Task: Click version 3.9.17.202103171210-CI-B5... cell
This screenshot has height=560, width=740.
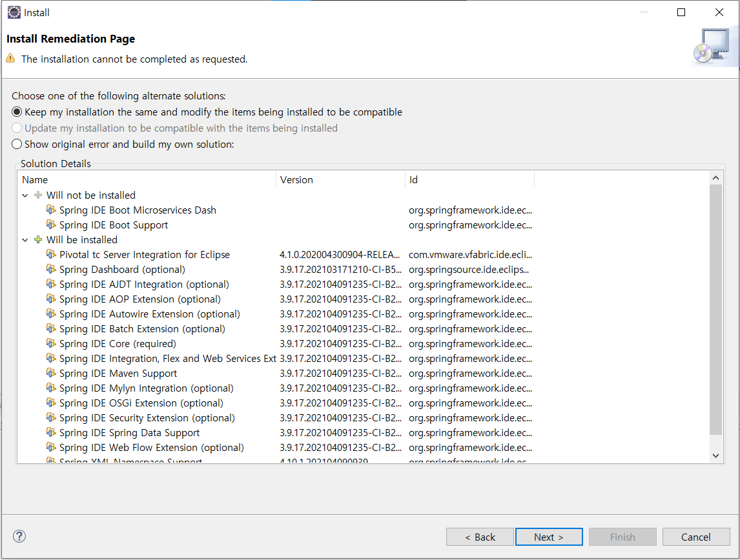Action: point(340,269)
